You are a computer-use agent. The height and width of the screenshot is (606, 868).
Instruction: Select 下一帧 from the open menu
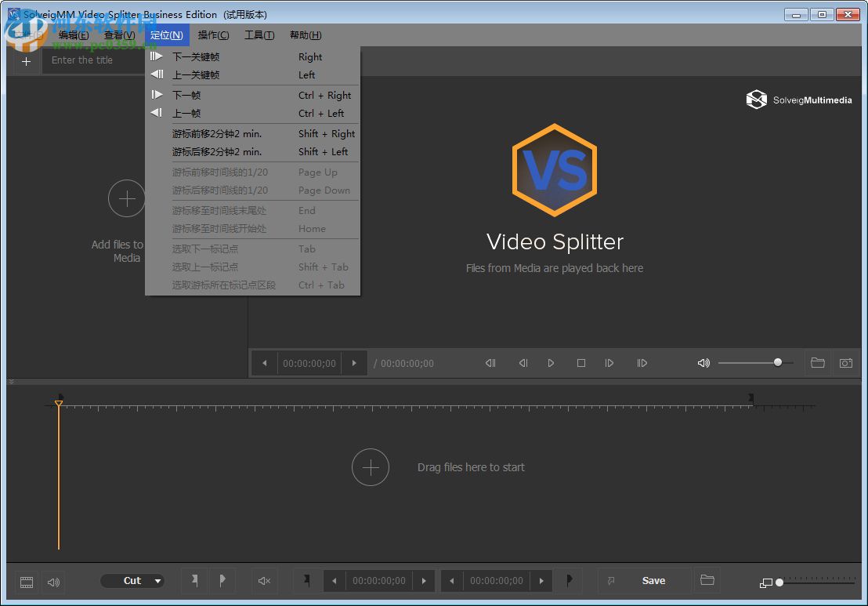[186, 94]
